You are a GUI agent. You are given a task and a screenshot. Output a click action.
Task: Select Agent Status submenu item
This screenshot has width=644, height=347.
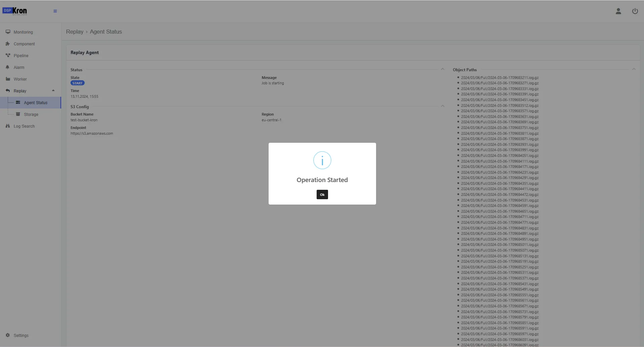[x=36, y=103]
